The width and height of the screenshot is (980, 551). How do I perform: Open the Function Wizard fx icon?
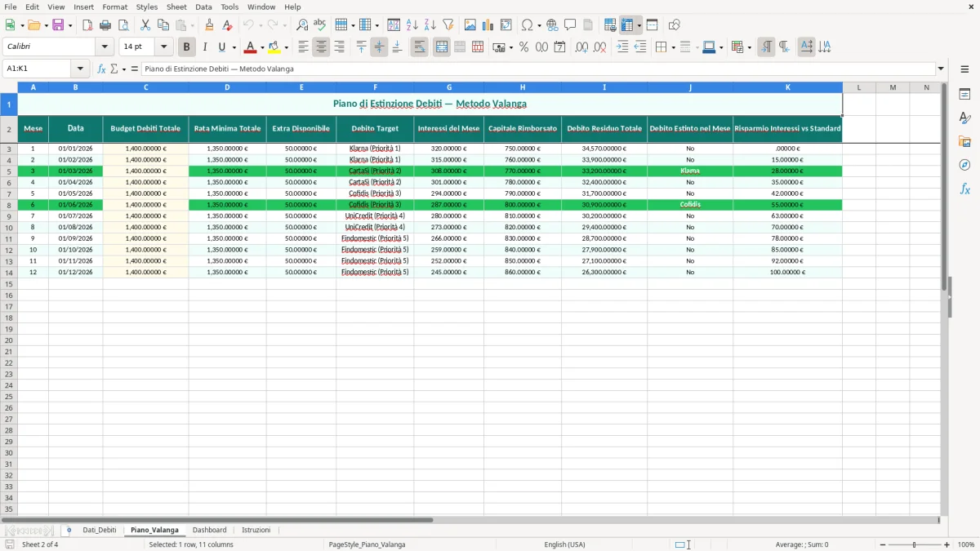(x=101, y=69)
